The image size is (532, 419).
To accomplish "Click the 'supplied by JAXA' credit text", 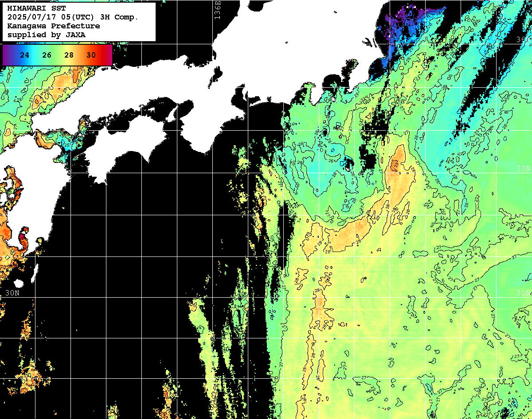I will click(x=46, y=35).
